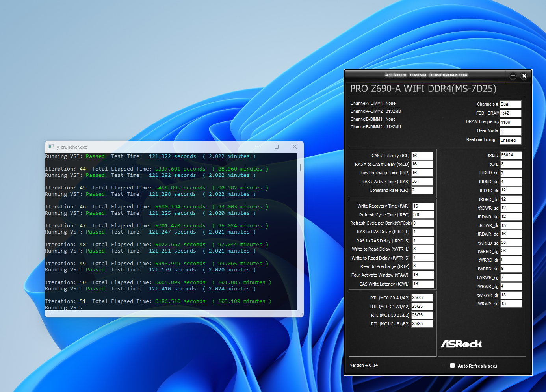Screen dimensions: 546x392
Task: Enable the Auto Refresh(sec) checkbox
Action: point(452,366)
